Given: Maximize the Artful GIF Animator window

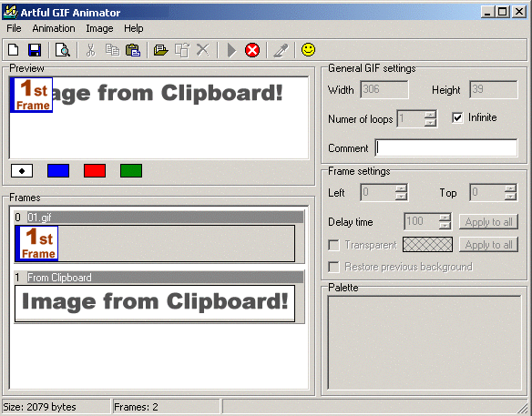Looking at the screenshot, I should 502,12.
